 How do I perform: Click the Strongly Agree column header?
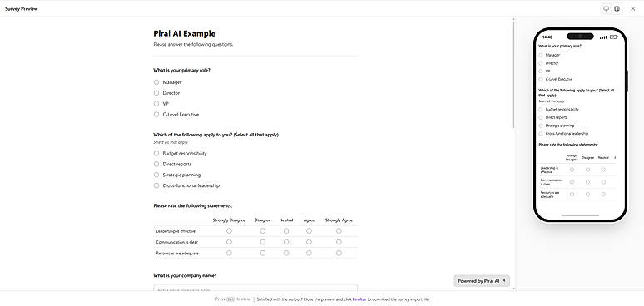(x=339, y=220)
